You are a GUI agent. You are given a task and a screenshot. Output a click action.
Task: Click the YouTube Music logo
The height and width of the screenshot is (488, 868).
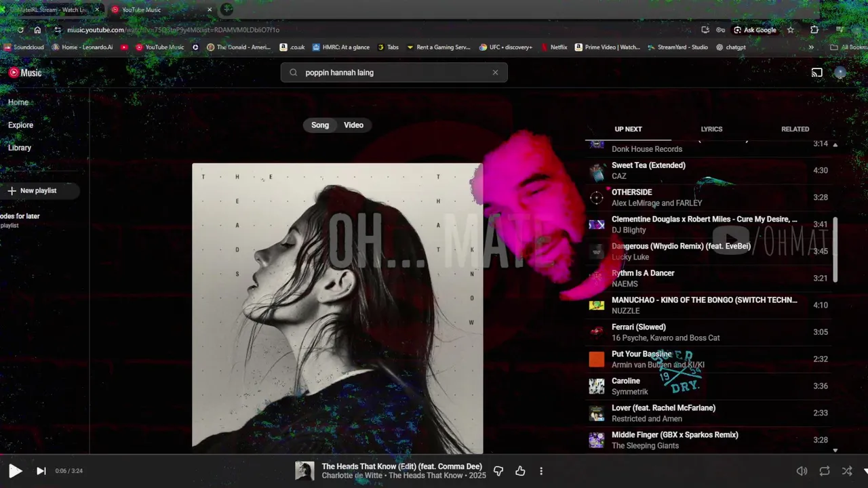click(x=25, y=73)
